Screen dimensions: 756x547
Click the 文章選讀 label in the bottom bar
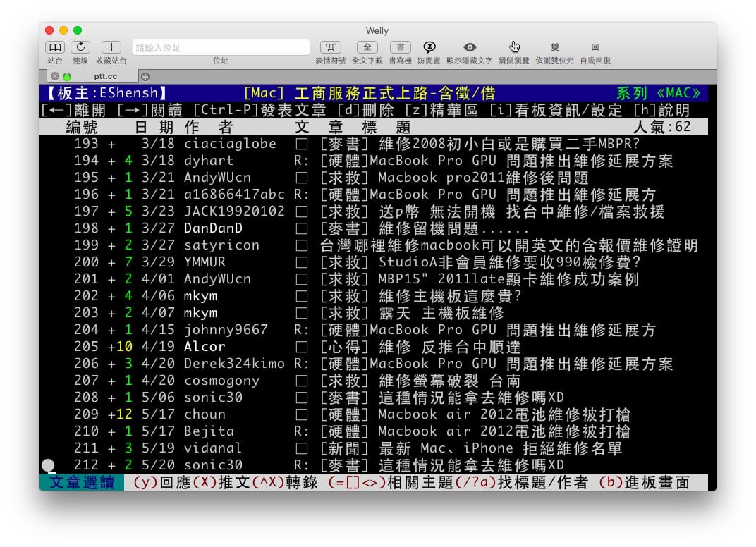point(81,483)
